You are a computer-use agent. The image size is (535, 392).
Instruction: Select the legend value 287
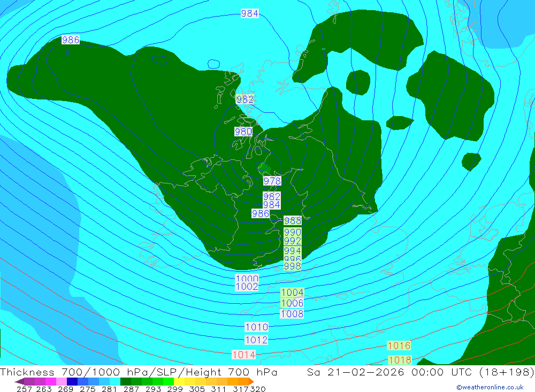click(x=131, y=389)
